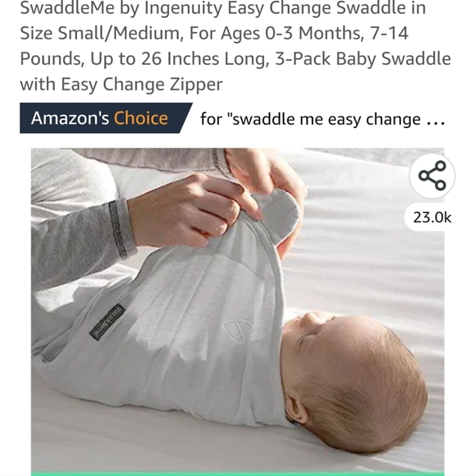Viewport: 475px width, 476px height.
Task: Tap the green bar below product image
Action: coord(238,474)
